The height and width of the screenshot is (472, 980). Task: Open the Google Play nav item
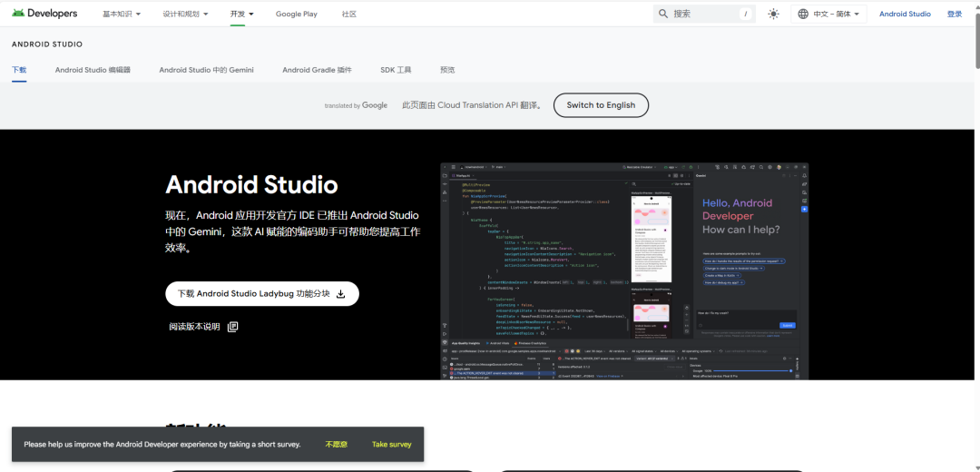click(x=296, y=14)
